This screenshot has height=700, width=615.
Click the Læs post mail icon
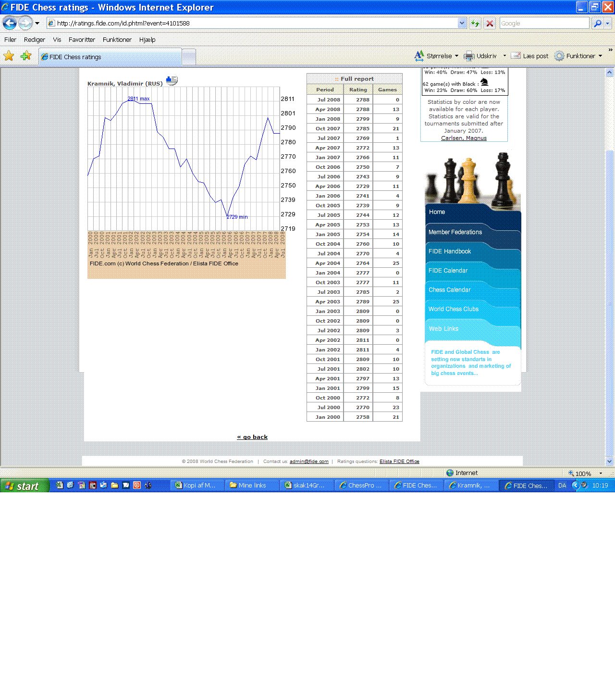coord(516,56)
